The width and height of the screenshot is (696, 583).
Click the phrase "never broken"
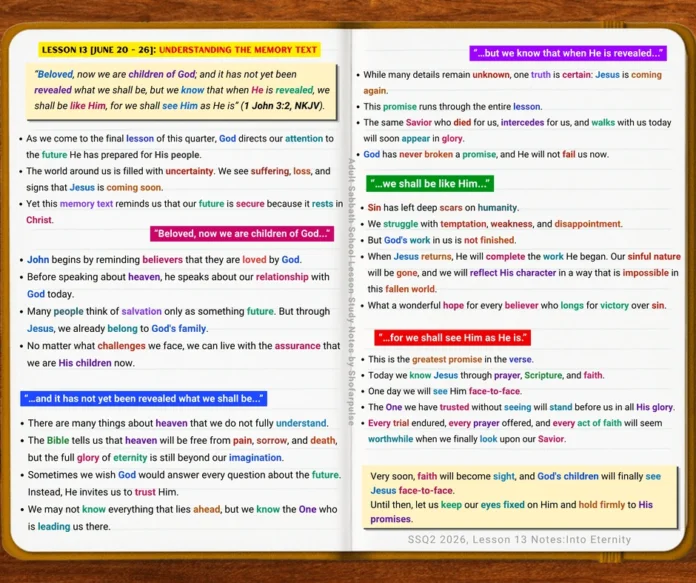(x=426, y=155)
